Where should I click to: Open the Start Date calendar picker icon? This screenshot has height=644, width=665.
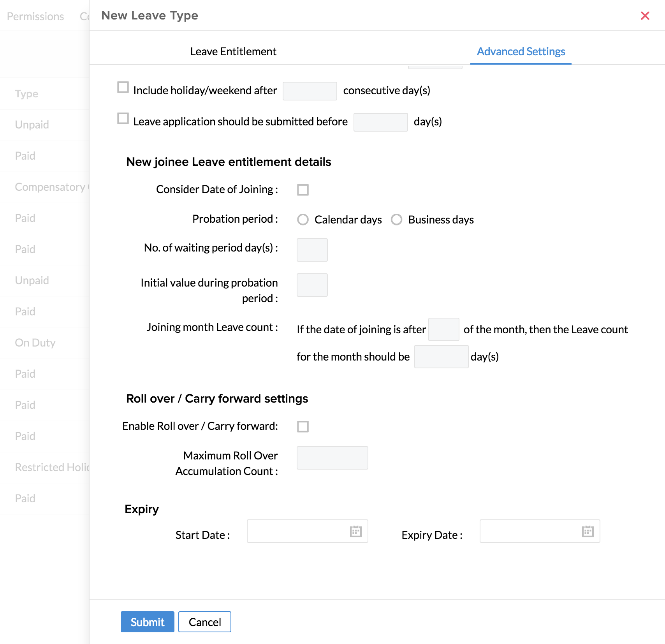click(x=355, y=531)
